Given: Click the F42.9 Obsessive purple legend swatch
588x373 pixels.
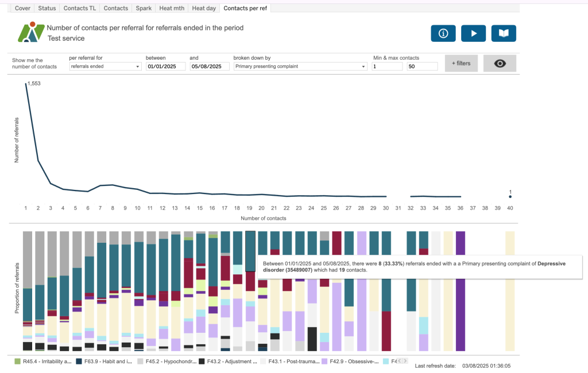Looking at the screenshot, I should 324,362.
